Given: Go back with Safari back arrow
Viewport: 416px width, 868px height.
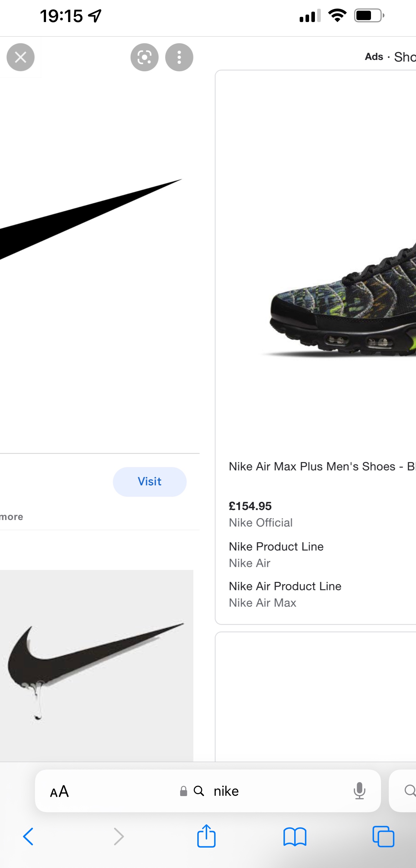Looking at the screenshot, I should click(28, 837).
